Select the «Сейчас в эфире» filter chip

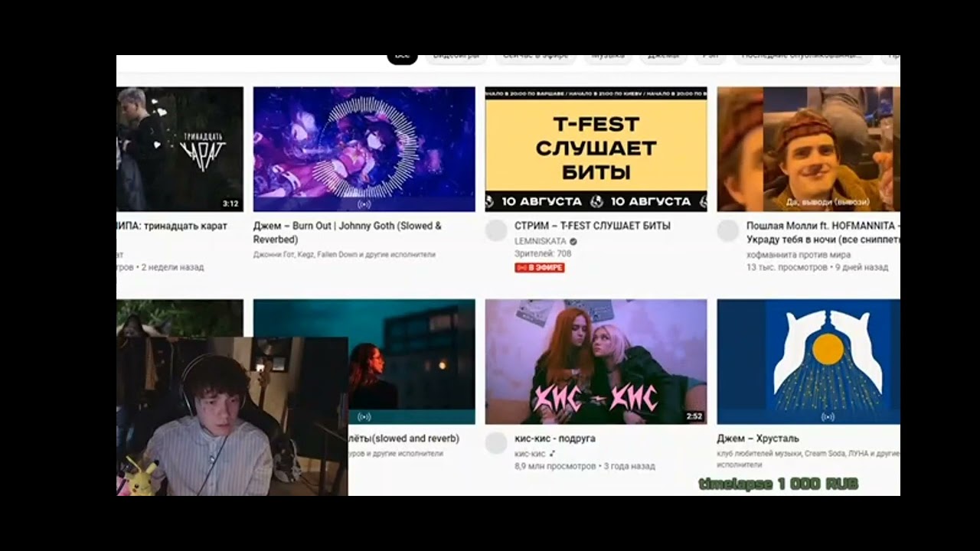coord(534,57)
